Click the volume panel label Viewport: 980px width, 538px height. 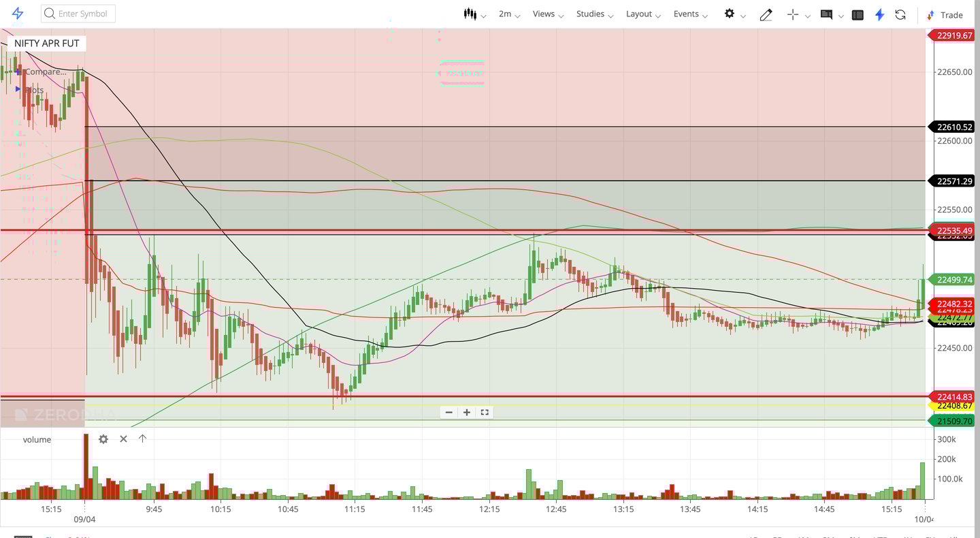tap(37, 439)
